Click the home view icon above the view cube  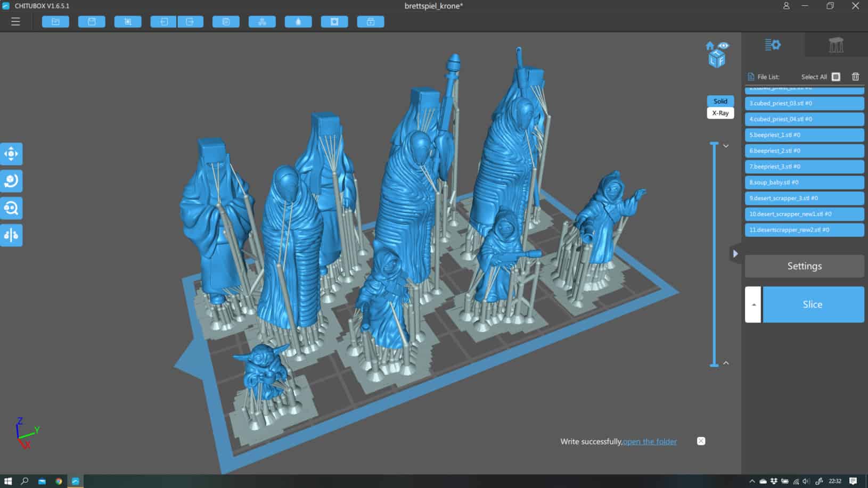click(x=709, y=45)
